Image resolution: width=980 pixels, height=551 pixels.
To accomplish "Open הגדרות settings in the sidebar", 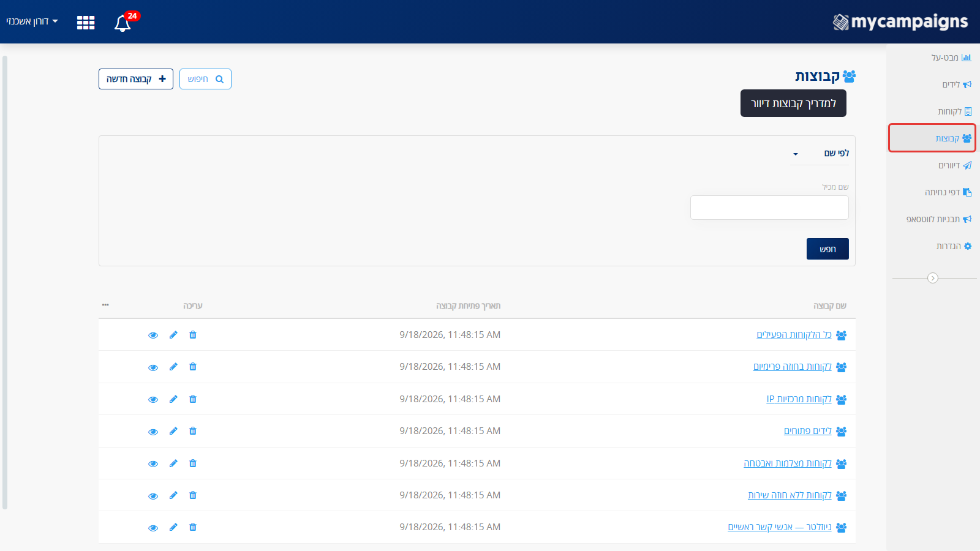I will click(953, 246).
